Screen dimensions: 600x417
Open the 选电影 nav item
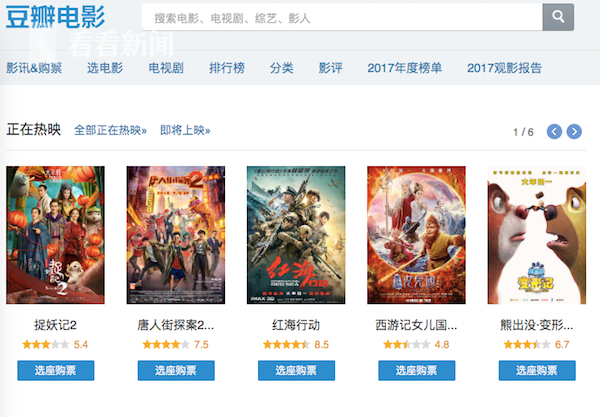point(105,68)
